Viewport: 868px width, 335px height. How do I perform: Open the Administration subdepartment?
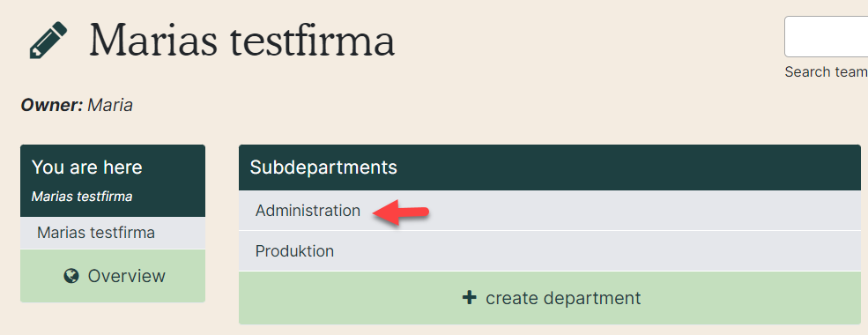tap(308, 211)
